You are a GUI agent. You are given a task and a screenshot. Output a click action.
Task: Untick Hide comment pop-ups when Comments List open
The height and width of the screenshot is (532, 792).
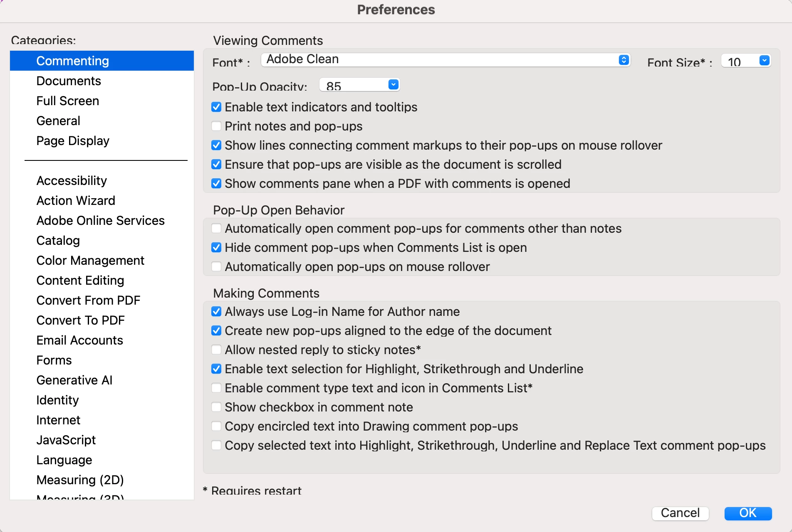(x=216, y=248)
